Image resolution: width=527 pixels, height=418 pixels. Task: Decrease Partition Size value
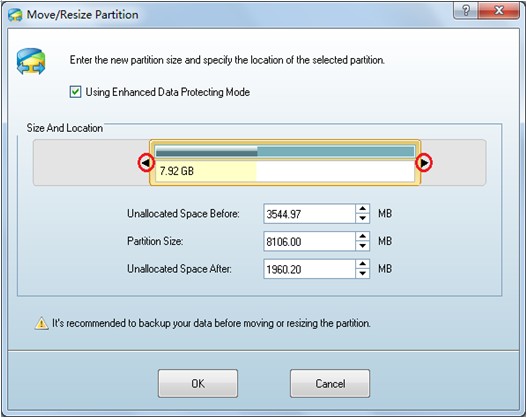[362, 246]
